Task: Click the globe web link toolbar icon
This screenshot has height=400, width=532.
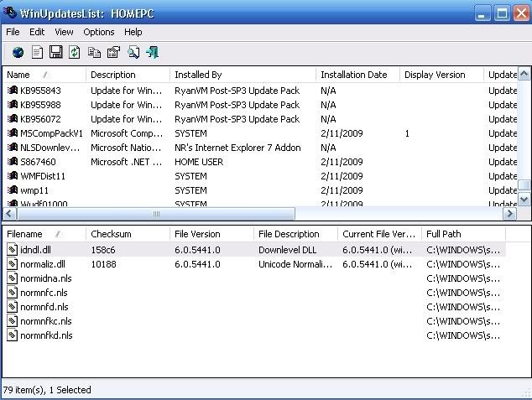Action: (x=17, y=53)
